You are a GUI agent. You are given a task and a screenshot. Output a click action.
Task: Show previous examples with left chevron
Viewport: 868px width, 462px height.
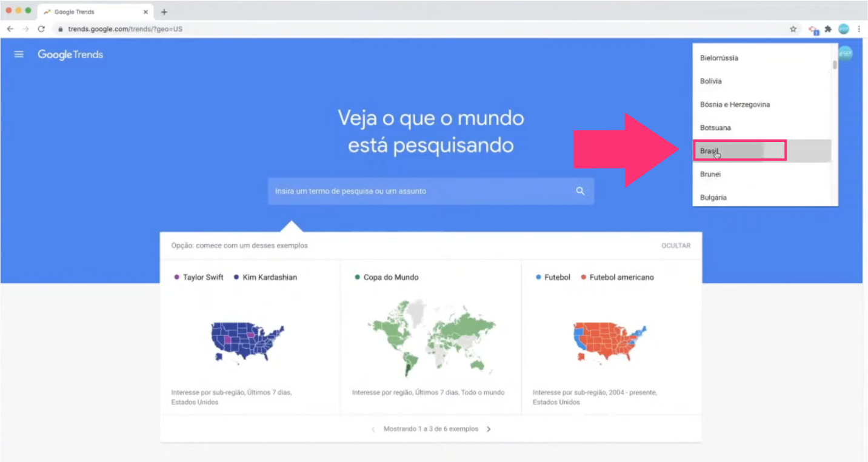(x=373, y=429)
